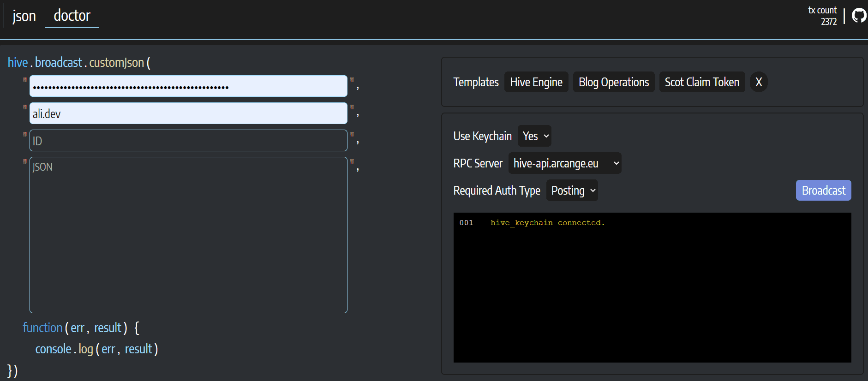
Task: Focus the ID input field
Action: [x=188, y=141]
